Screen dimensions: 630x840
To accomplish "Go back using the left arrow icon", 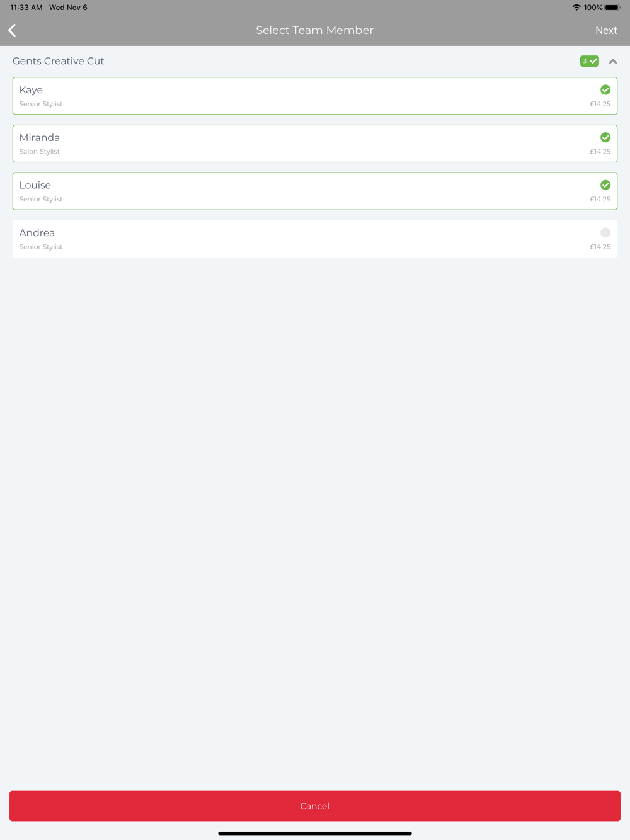I will [x=12, y=30].
